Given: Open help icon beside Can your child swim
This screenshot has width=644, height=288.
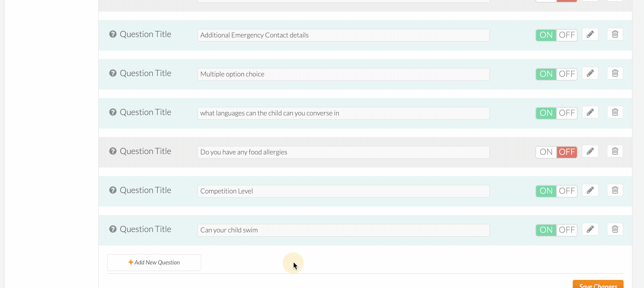Looking at the screenshot, I should pyautogui.click(x=113, y=229).
